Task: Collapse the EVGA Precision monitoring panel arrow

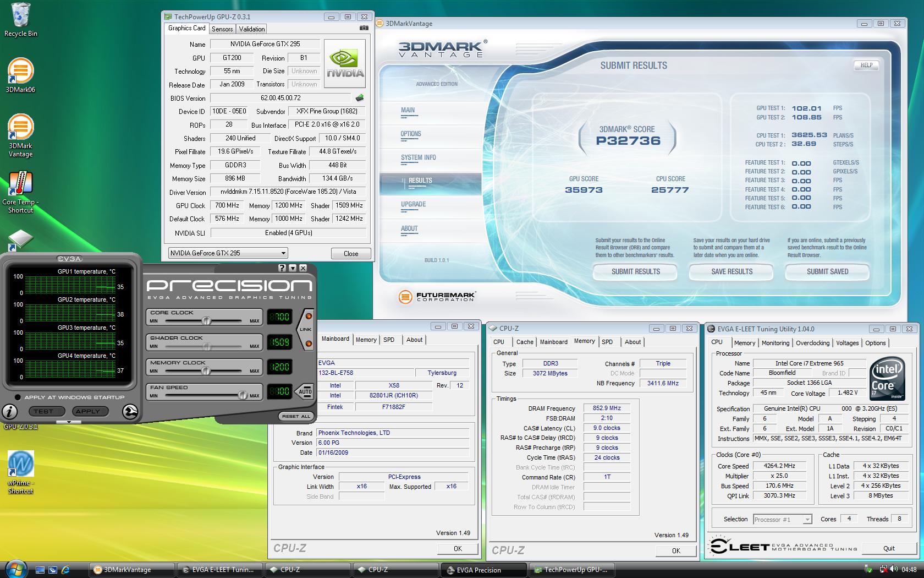Action: pos(69,422)
